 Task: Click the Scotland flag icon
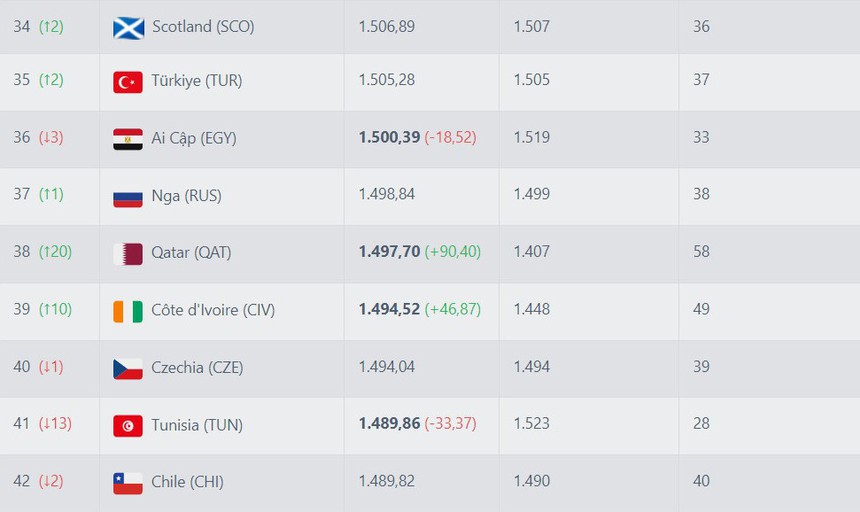click(x=128, y=27)
